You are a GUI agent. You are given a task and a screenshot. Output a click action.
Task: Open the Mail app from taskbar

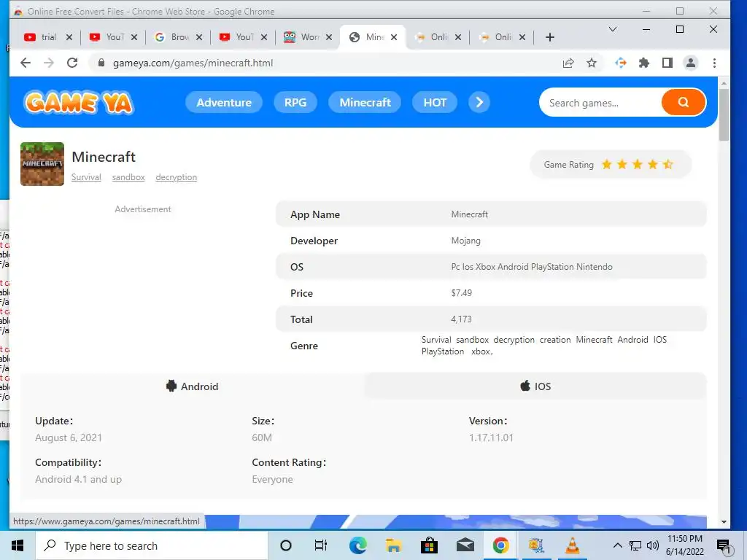pos(465,545)
